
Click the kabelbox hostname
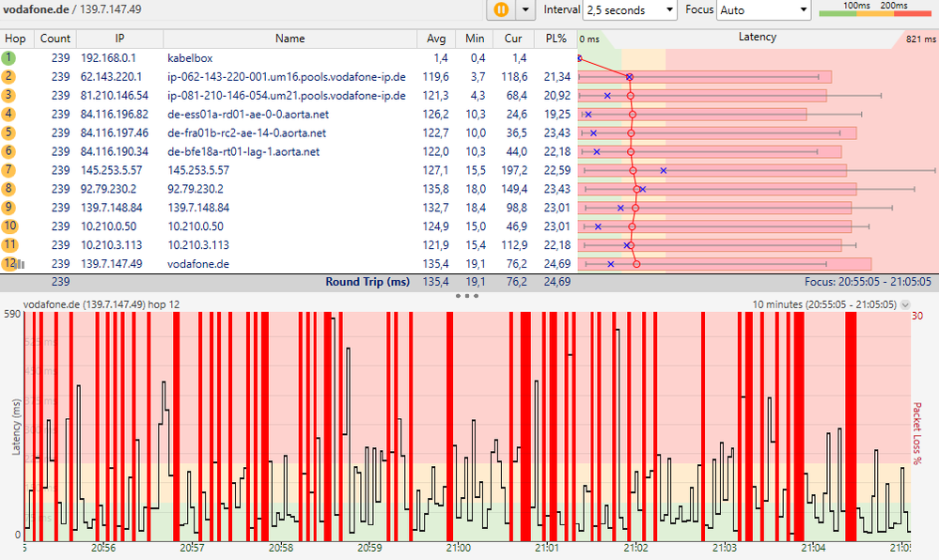tap(190, 58)
